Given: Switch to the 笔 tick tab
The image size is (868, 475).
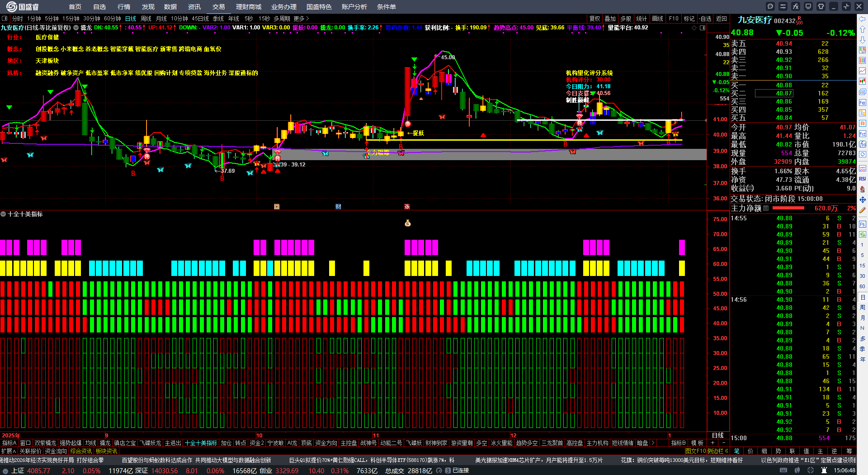Looking at the screenshot, I should [737, 451].
